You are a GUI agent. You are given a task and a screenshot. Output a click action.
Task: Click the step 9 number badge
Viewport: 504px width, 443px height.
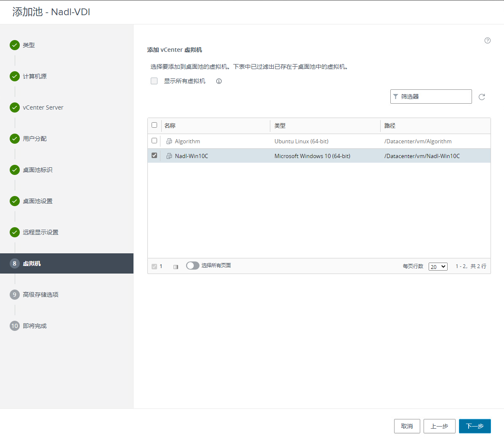14,295
